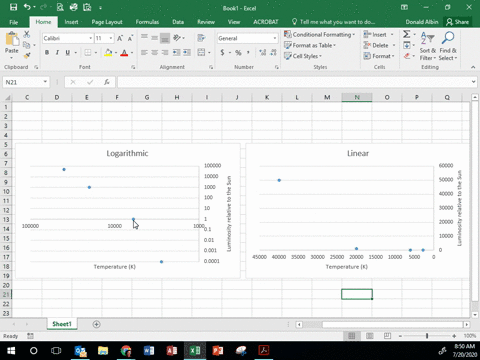This screenshot has height=360, width=480.
Task: Switch to the Formulas tab
Action: pos(147,22)
